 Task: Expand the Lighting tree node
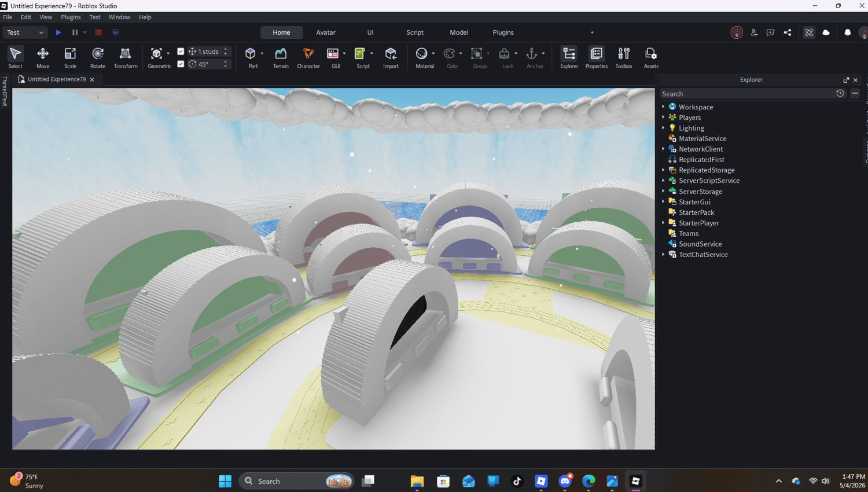coord(663,128)
